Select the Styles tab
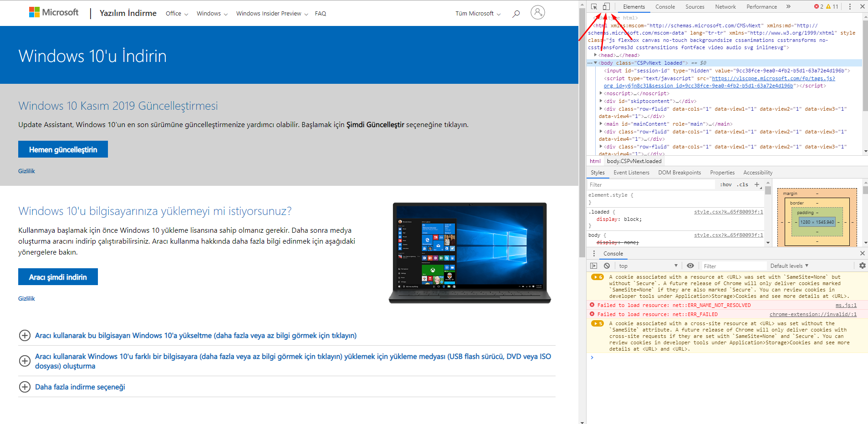Image resolution: width=868 pixels, height=424 pixels. [597, 173]
